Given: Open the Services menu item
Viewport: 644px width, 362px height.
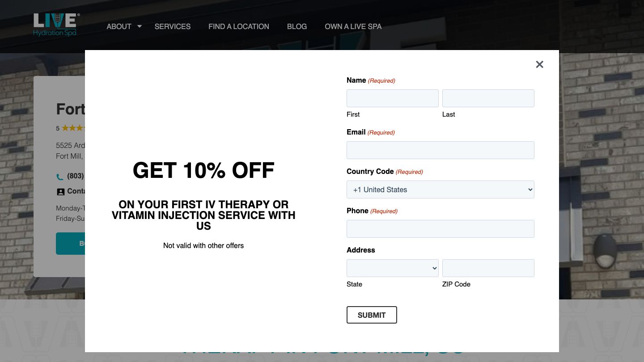Looking at the screenshot, I should point(173,26).
